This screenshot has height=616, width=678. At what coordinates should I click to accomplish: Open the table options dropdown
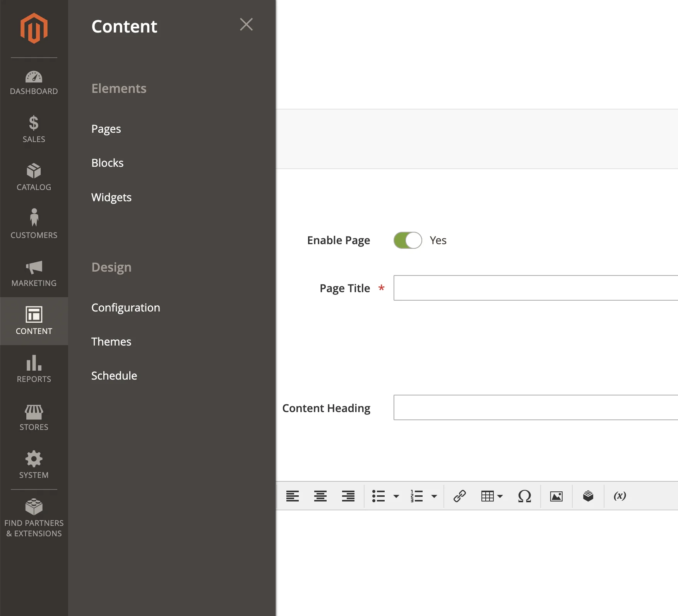tap(500, 496)
